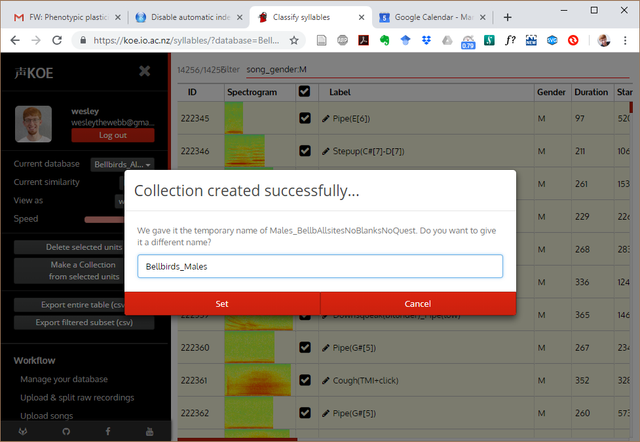
Task: Click the green S extension icon
Action: click(x=489, y=40)
